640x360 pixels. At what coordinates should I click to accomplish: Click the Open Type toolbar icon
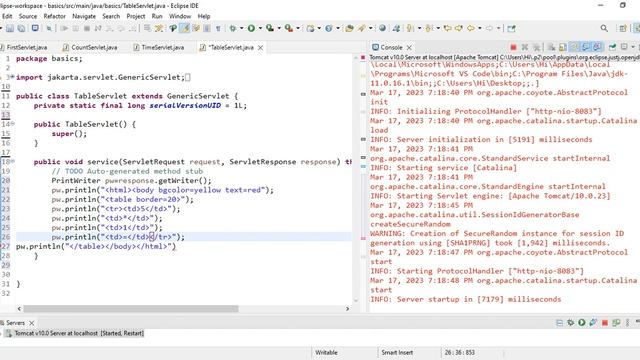click(x=349, y=28)
